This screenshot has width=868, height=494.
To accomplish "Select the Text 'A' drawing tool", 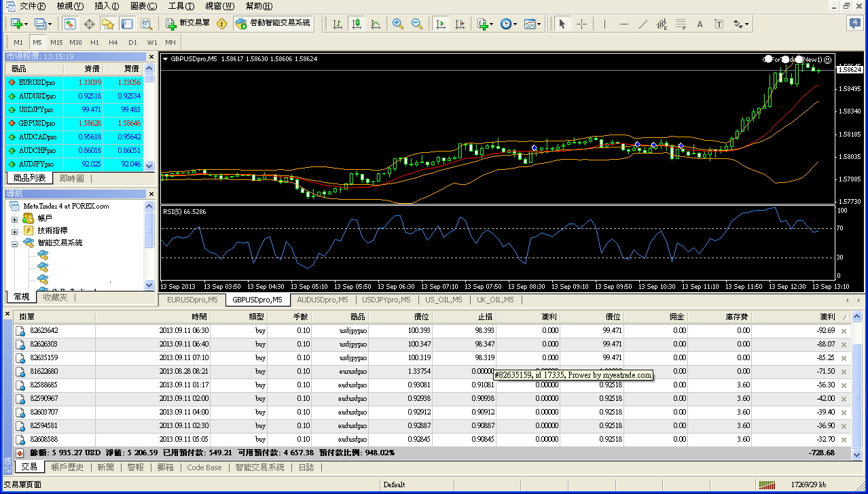I will 700,24.
